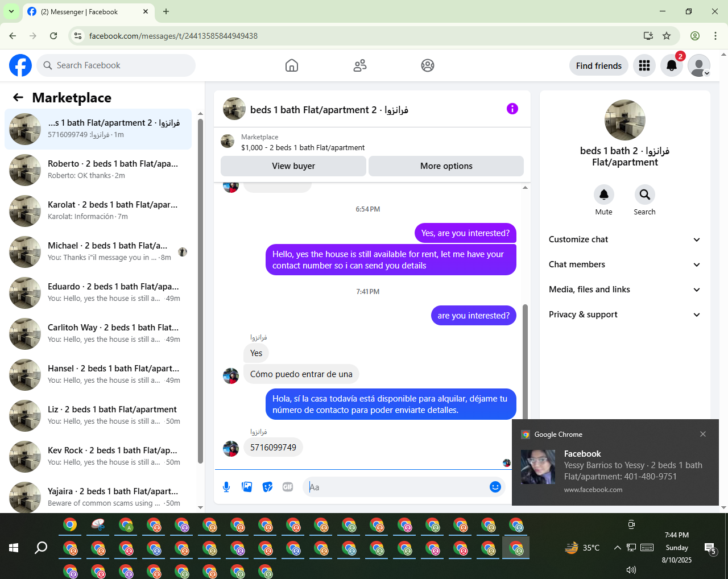
Task: Expand Media, files and links section
Action: point(624,289)
